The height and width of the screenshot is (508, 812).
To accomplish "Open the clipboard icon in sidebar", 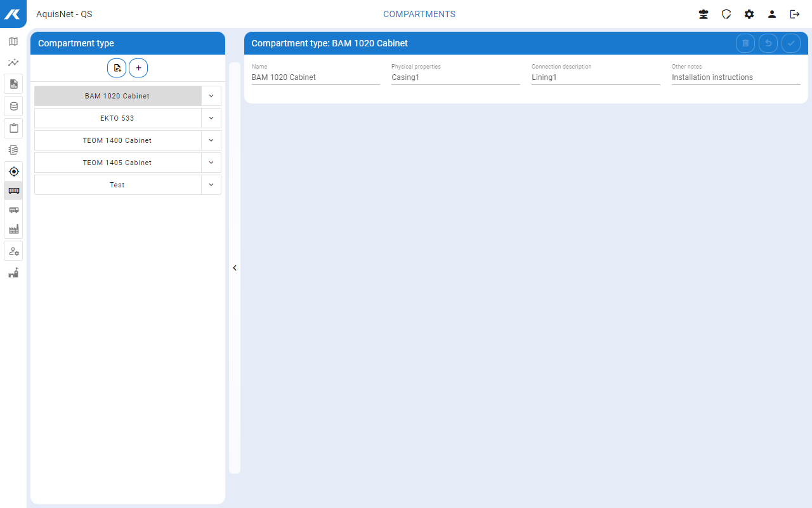I will (x=13, y=128).
